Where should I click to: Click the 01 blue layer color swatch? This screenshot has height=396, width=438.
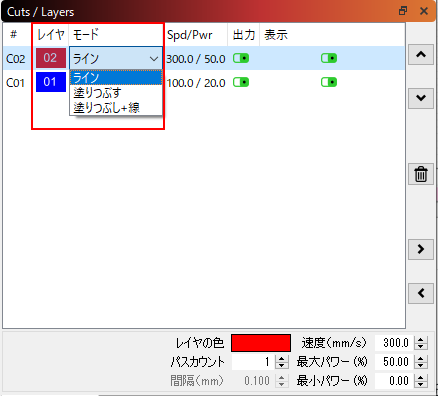tap(51, 82)
